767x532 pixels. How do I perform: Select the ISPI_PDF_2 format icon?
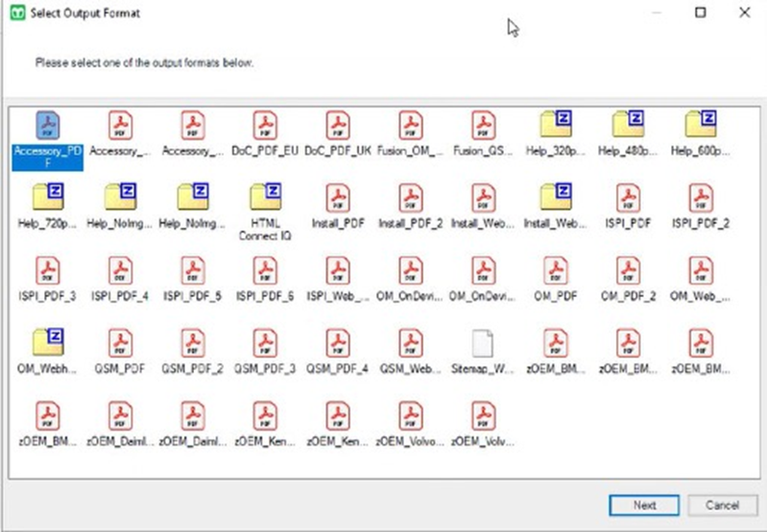click(x=701, y=206)
